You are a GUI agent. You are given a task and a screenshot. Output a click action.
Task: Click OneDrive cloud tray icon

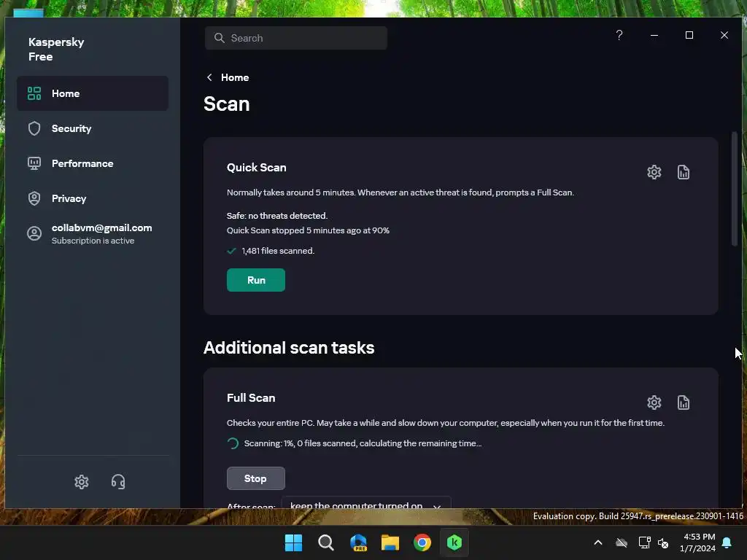622,542
